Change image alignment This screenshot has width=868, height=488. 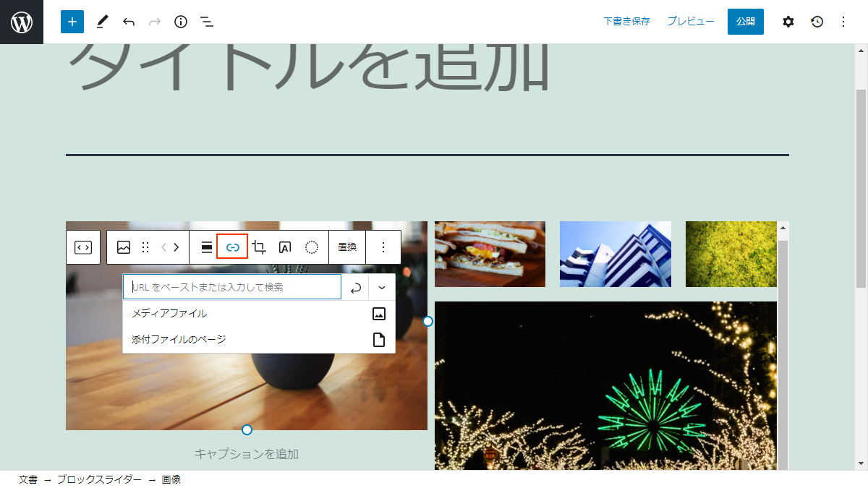click(206, 247)
